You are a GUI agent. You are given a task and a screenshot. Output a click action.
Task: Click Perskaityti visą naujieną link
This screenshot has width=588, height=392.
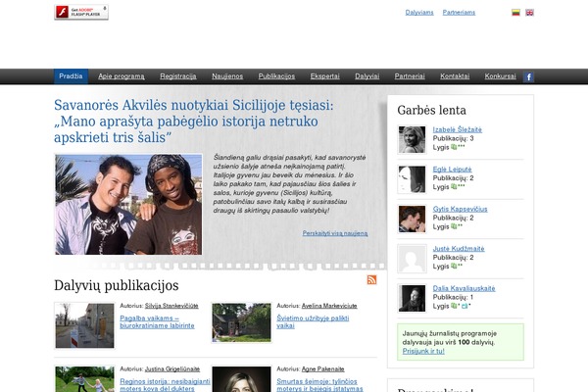point(335,233)
